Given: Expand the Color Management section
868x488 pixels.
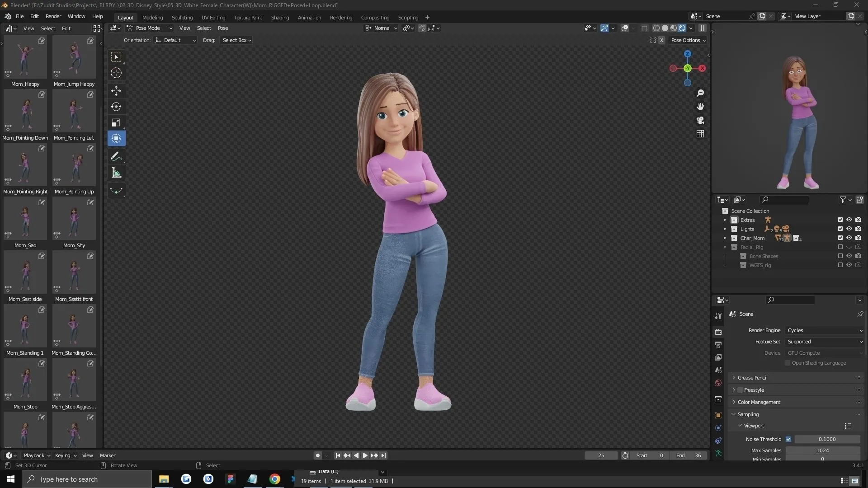Looking at the screenshot, I should click(x=758, y=402).
